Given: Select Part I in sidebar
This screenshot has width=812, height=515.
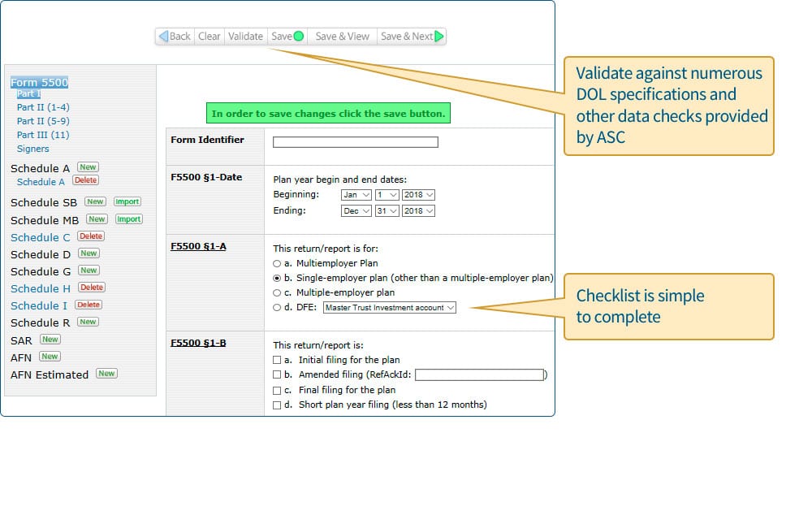Looking at the screenshot, I should (x=28, y=93).
